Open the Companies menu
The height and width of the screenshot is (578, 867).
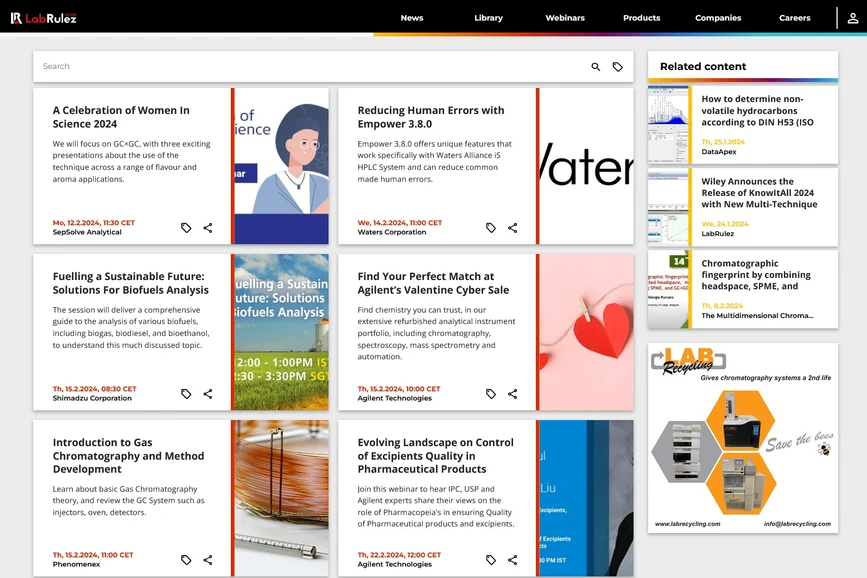pos(718,18)
